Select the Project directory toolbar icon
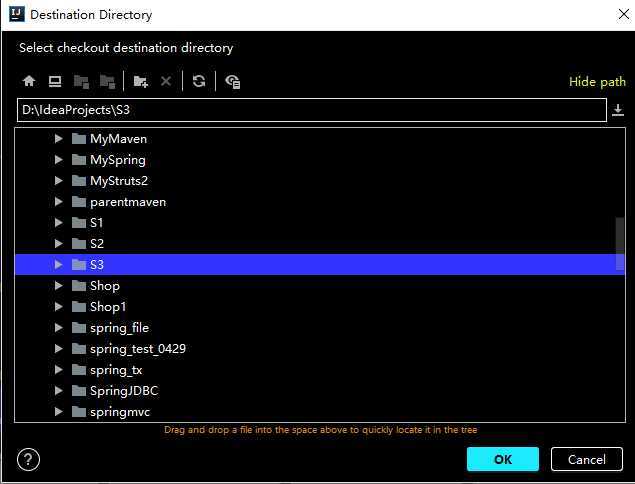Viewport: 635px width, 484px height. tap(81, 81)
